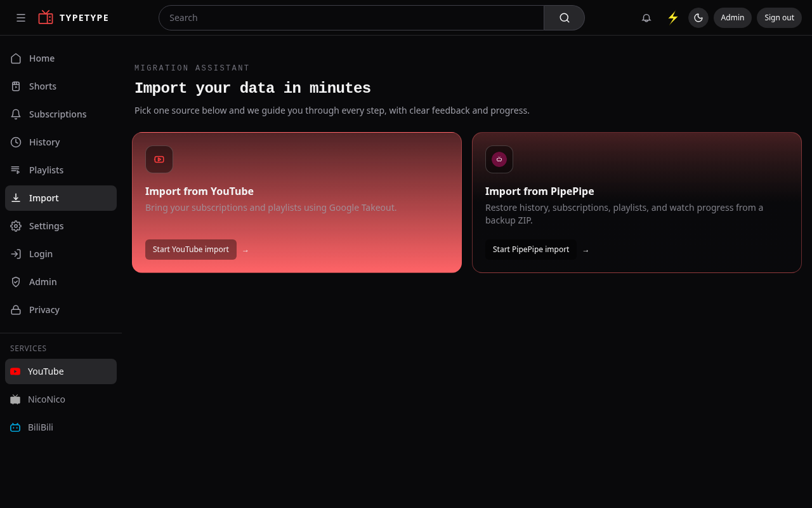The width and height of the screenshot is (812, 508).
Task: Focus the Search input field
Action: 351,18
